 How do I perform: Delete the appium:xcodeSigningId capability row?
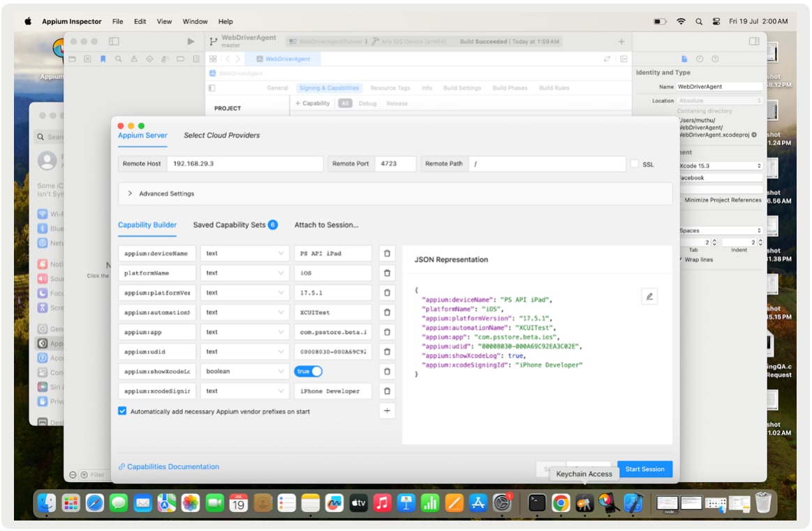tap(387, 391)
